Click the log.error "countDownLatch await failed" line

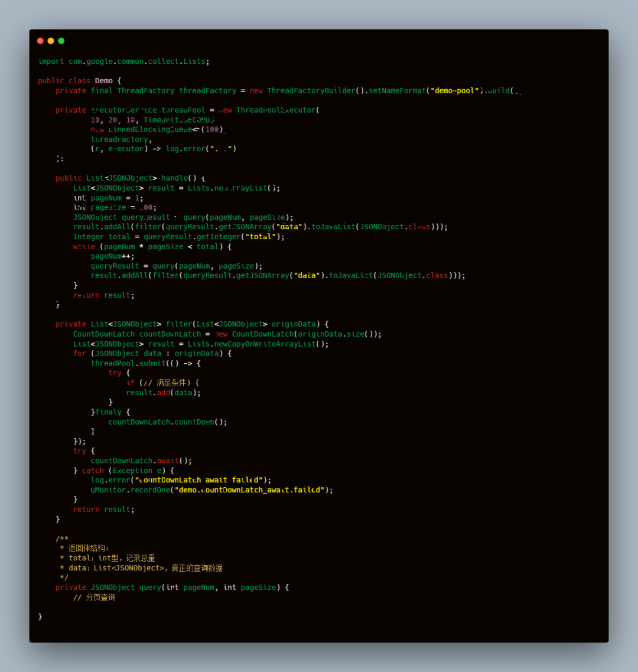181,480
